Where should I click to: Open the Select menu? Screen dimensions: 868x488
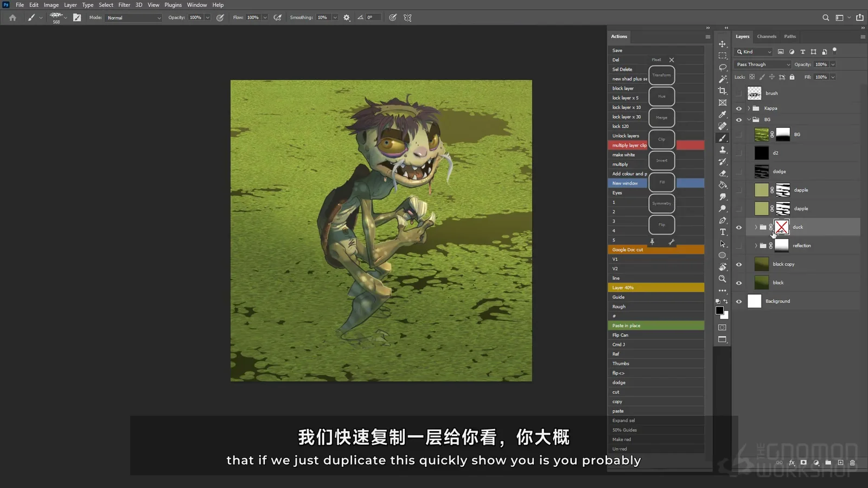pyautogui.click(x=106, y=5)
